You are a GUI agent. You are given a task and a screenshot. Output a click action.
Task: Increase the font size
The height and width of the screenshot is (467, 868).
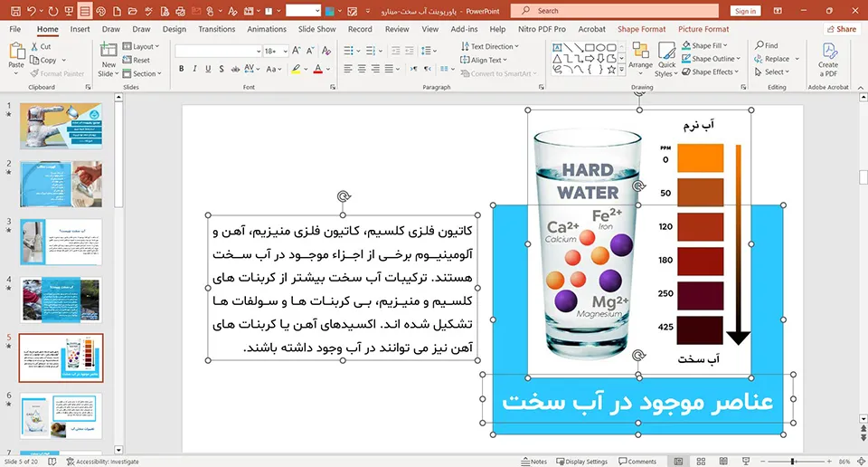(x=296, y=51)
